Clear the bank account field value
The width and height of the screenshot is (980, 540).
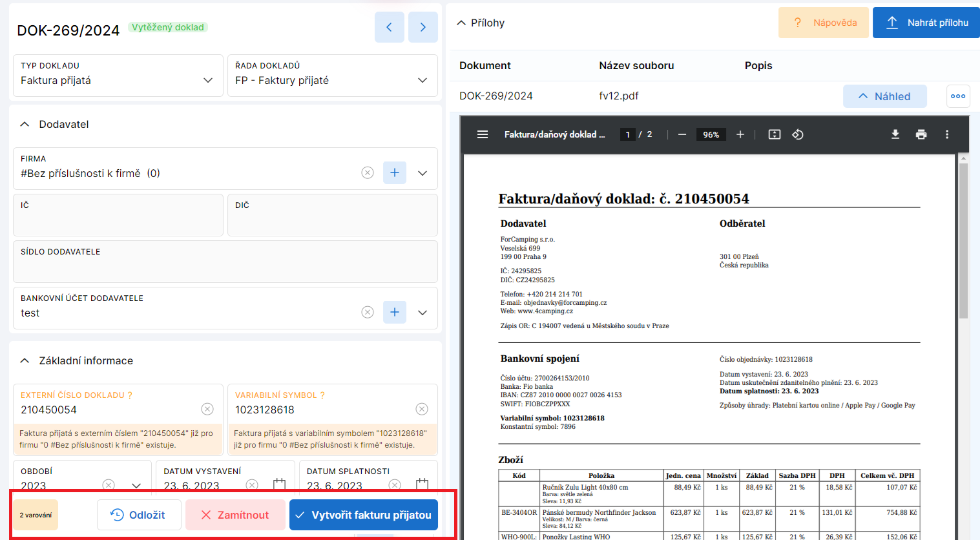368,313
